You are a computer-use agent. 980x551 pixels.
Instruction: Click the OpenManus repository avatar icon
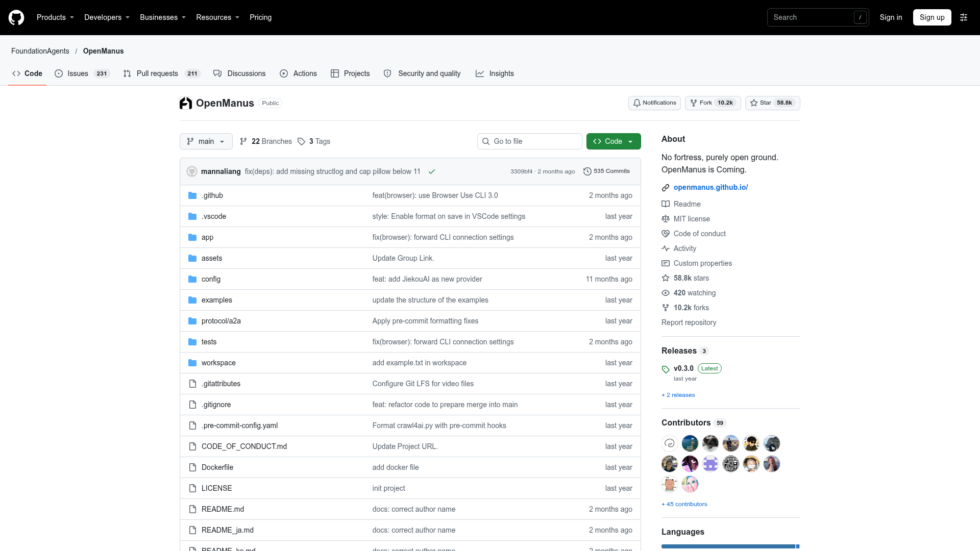coord(186,103)
